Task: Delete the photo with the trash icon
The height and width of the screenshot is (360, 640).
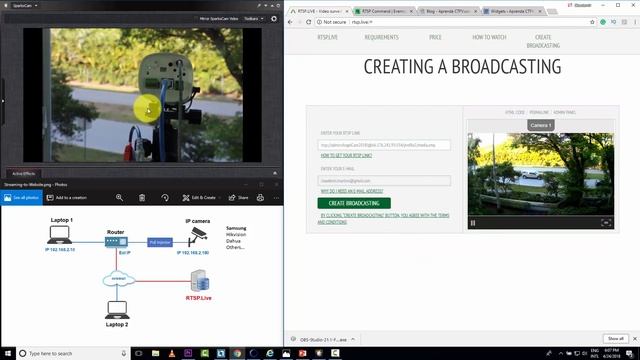Action: tap(142, 198)
